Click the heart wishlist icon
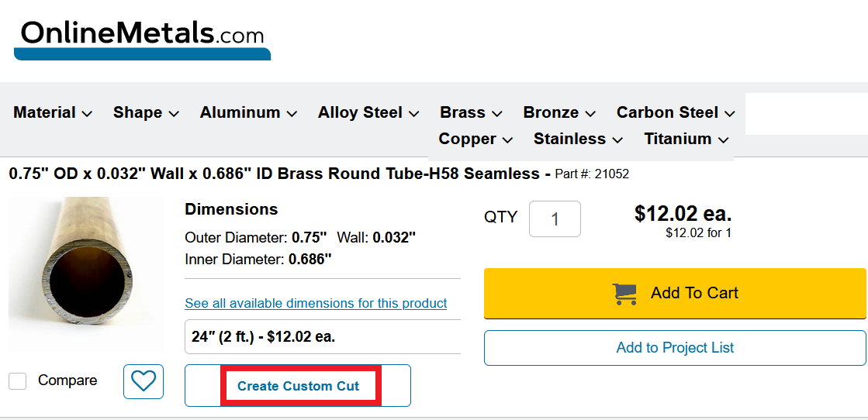 [x=144, y=381]
